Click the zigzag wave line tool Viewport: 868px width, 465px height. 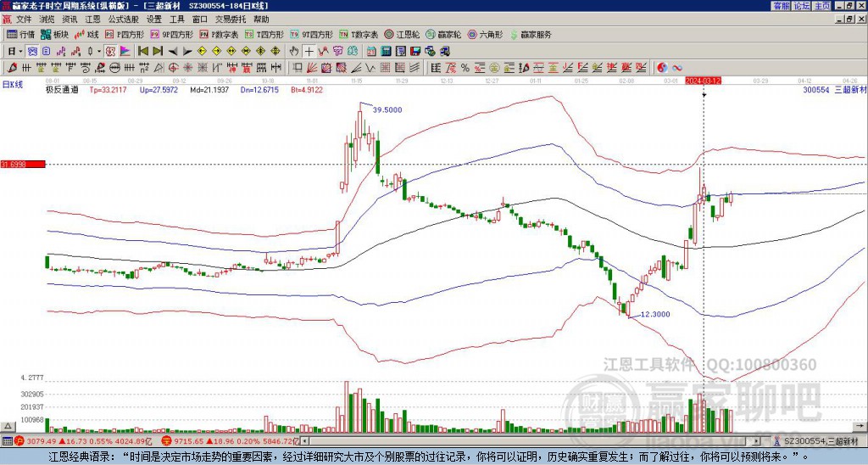click(370, 68)
